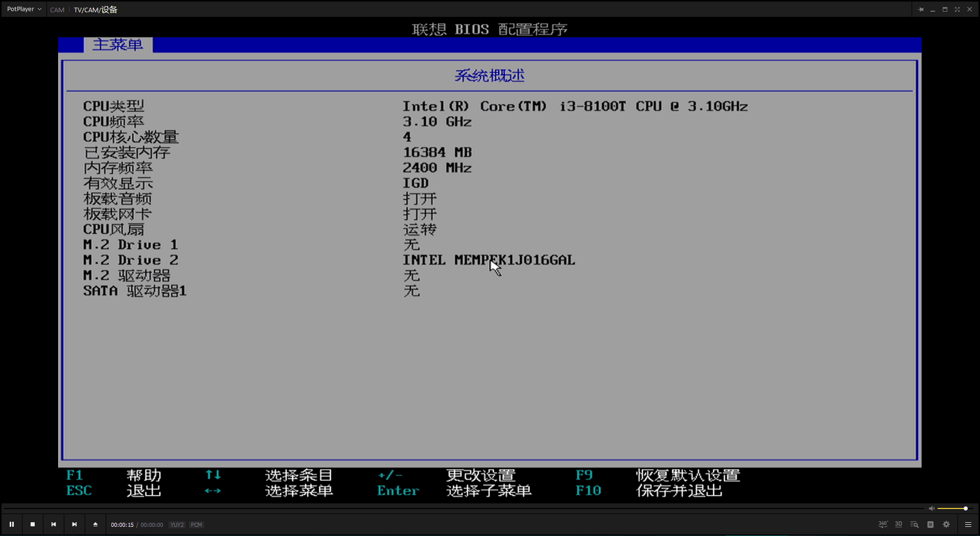Viewport: 980px width, 536px height.
Task: Click the CPU类型 row label
Action: [x=113, y=106]
